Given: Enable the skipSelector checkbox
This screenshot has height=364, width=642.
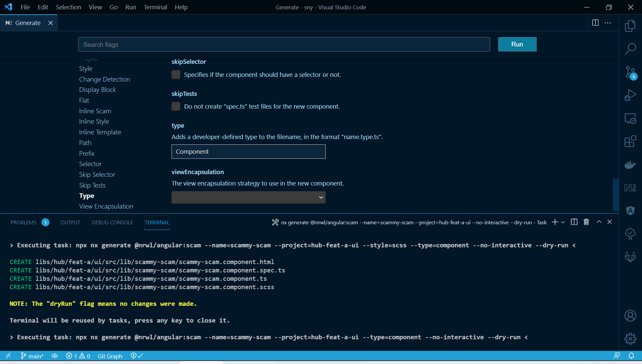Looking at the screenshot, I should pyautogui.click(x=176, y=75).
